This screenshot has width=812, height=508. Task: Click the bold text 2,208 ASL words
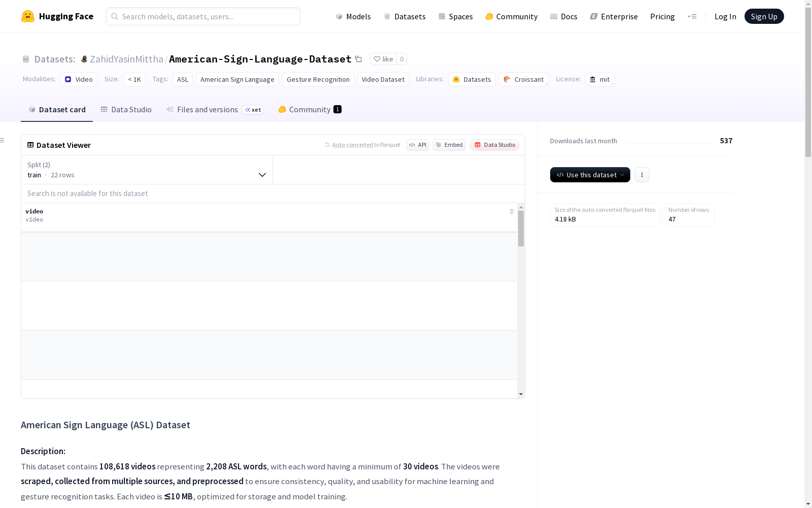click(x=236, y=466)
